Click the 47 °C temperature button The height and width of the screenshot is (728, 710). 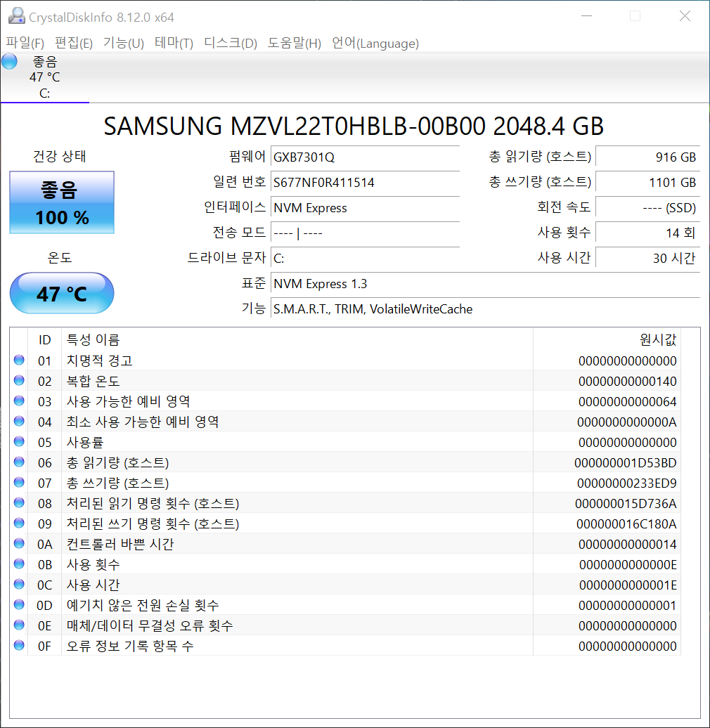tap(62, 294)
